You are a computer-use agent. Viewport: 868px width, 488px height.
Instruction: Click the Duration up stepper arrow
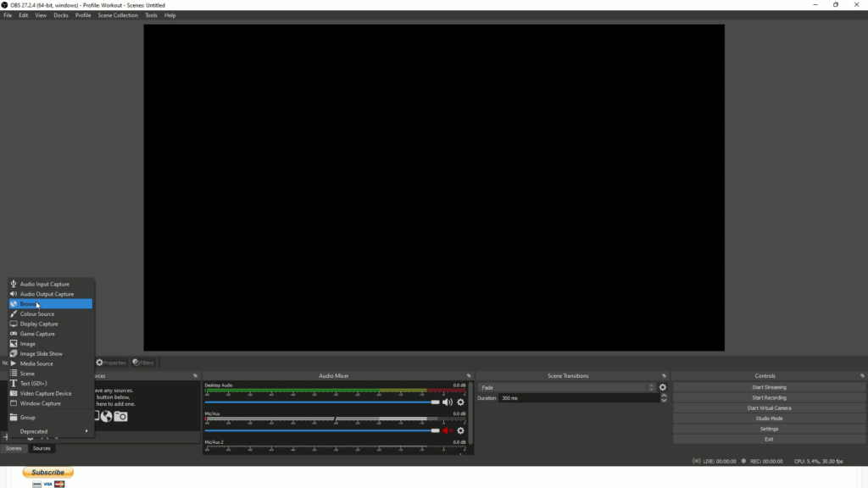pyautogui.click(x=664, y=395)
